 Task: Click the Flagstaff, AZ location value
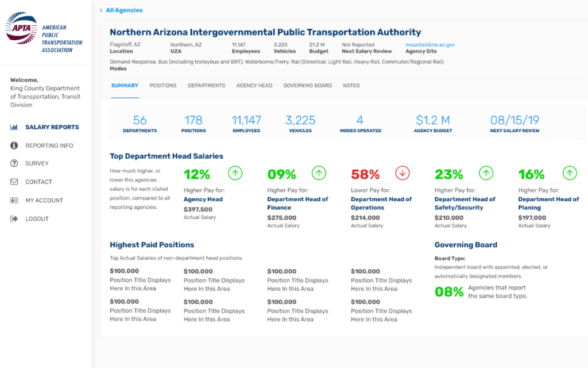pyautogui.click(x=125, y=45)
